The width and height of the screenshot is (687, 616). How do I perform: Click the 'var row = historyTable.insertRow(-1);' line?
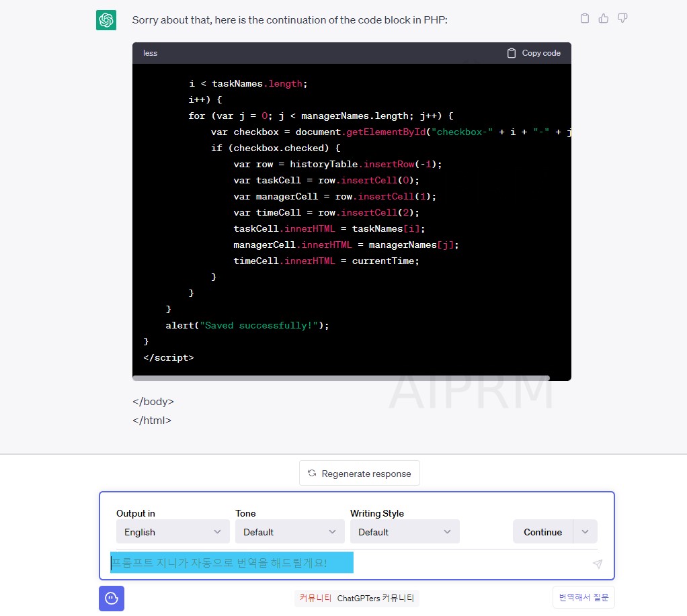coord(337,164)
